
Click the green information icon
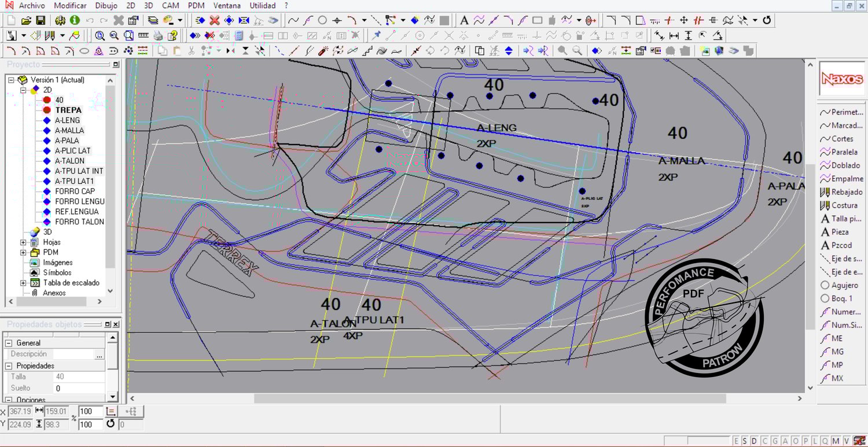[x=75, y=20]
